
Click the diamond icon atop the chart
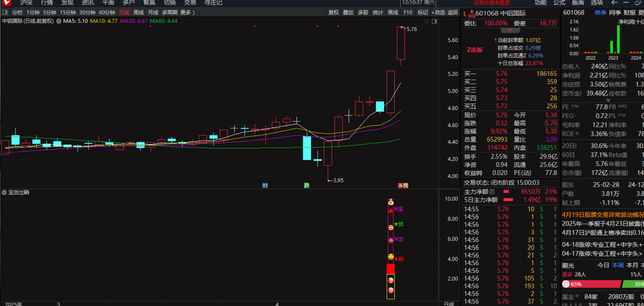point(426,22)
